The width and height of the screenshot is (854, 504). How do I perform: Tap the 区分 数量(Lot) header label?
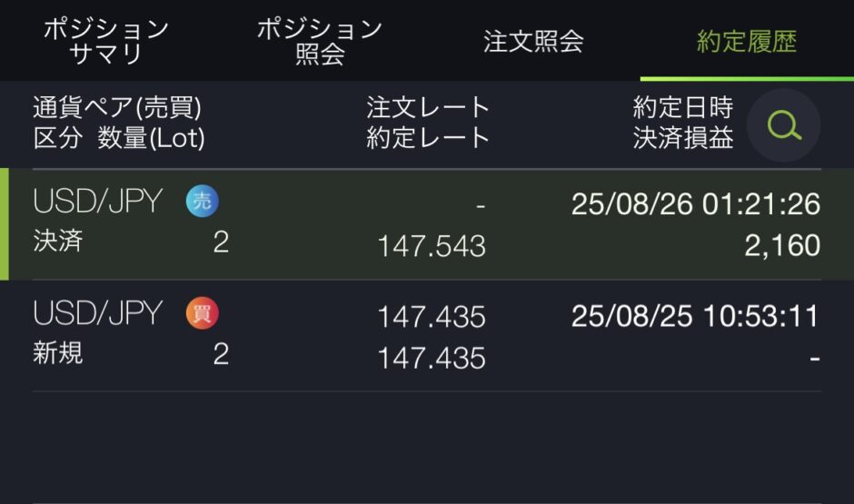119,138
